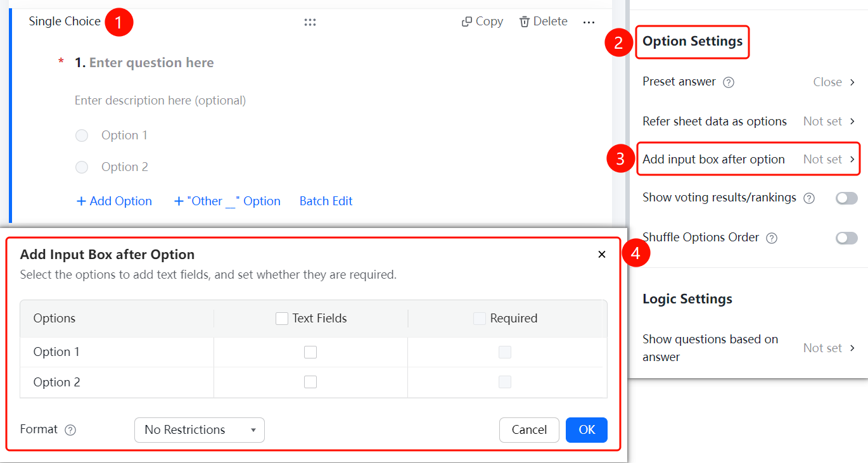This screenshot has width=868, height=463.
Task: Check Required box for Option 2 row
Action: click(505, 382)
